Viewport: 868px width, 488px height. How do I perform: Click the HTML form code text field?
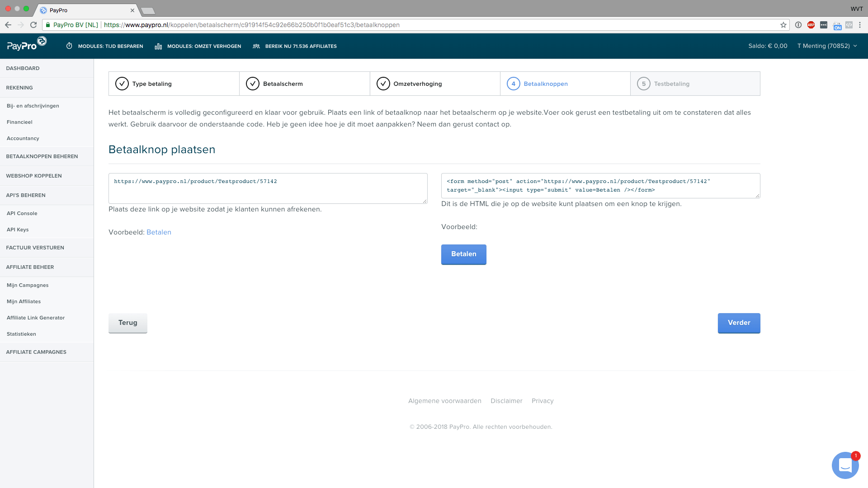tap(601, 186)
